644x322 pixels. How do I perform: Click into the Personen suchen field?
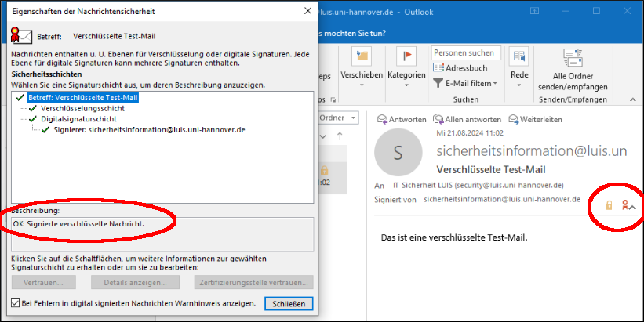coord(466,53)
